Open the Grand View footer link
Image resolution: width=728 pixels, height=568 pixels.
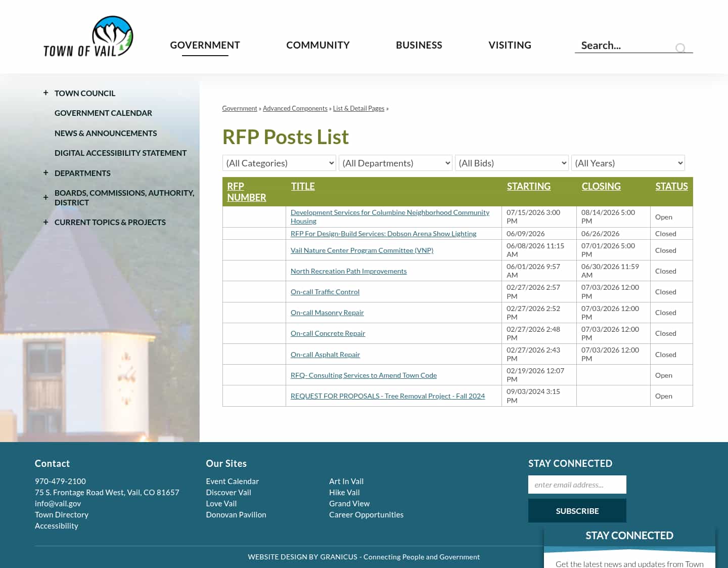coord(349,503)
